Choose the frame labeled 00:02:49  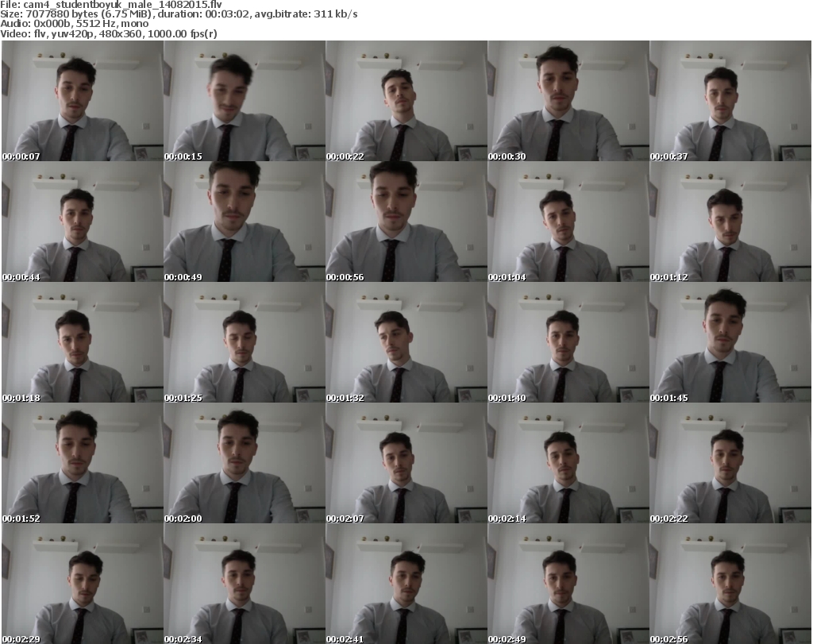(x=568, y=584)
